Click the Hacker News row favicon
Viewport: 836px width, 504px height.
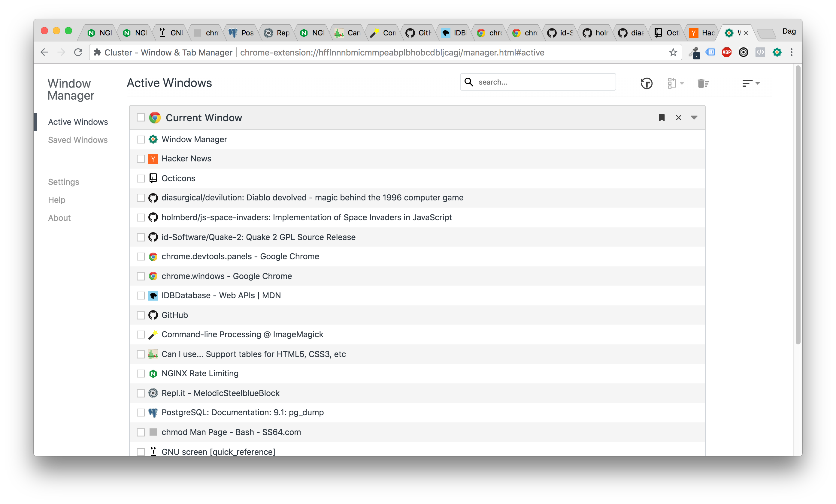(153, 159)
